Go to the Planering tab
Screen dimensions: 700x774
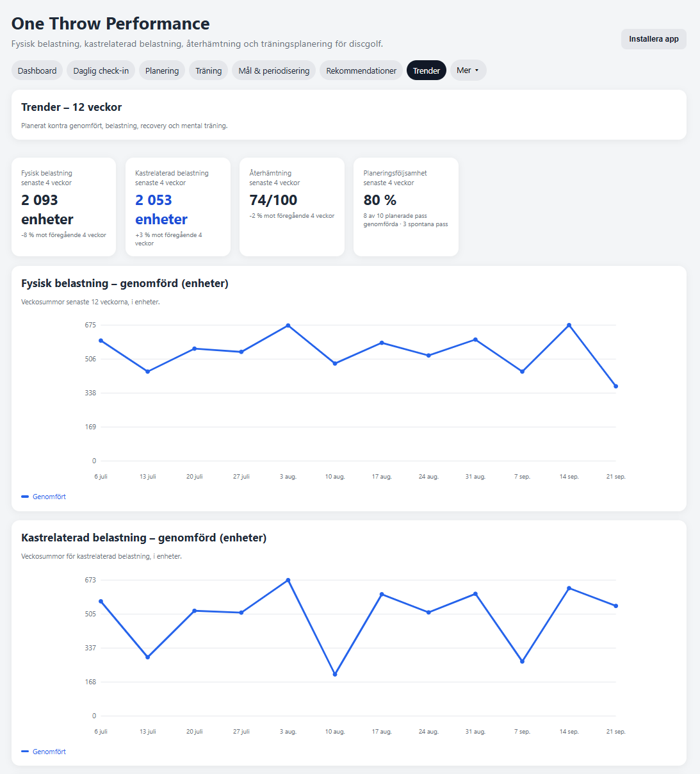click(x=162, y=70)
